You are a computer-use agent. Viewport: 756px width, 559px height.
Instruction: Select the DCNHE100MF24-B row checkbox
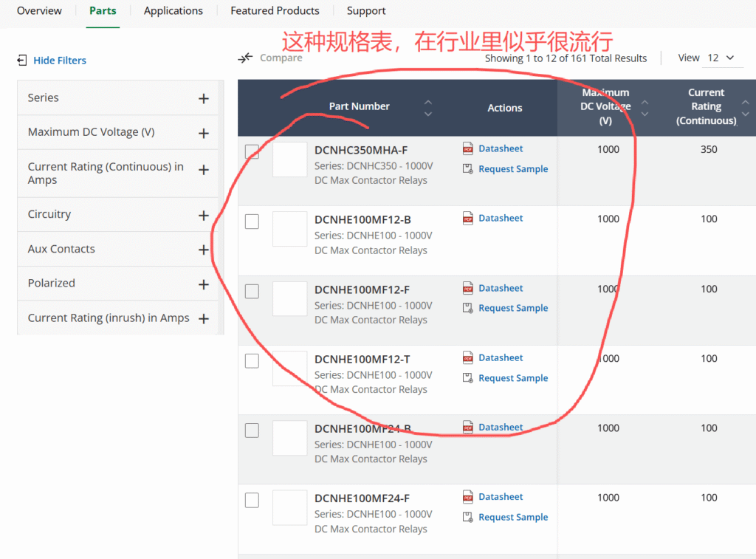click(252, 431)
